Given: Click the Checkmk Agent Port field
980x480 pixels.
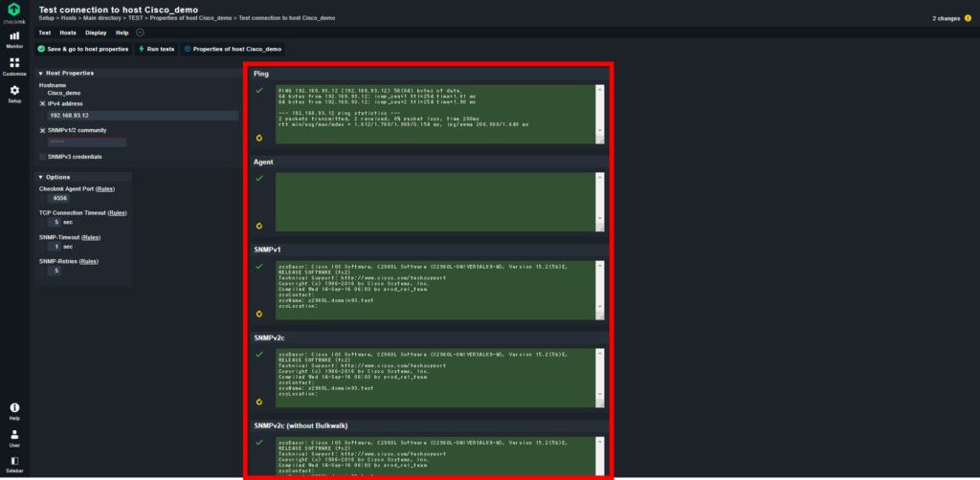Looking at the screenshot, I should pos(60,199).
